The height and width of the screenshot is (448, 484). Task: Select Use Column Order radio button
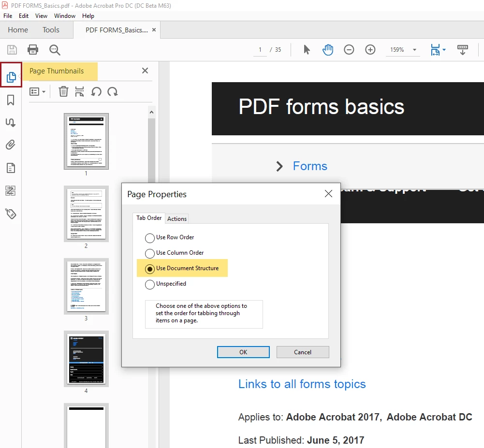(x=150, y=253)
